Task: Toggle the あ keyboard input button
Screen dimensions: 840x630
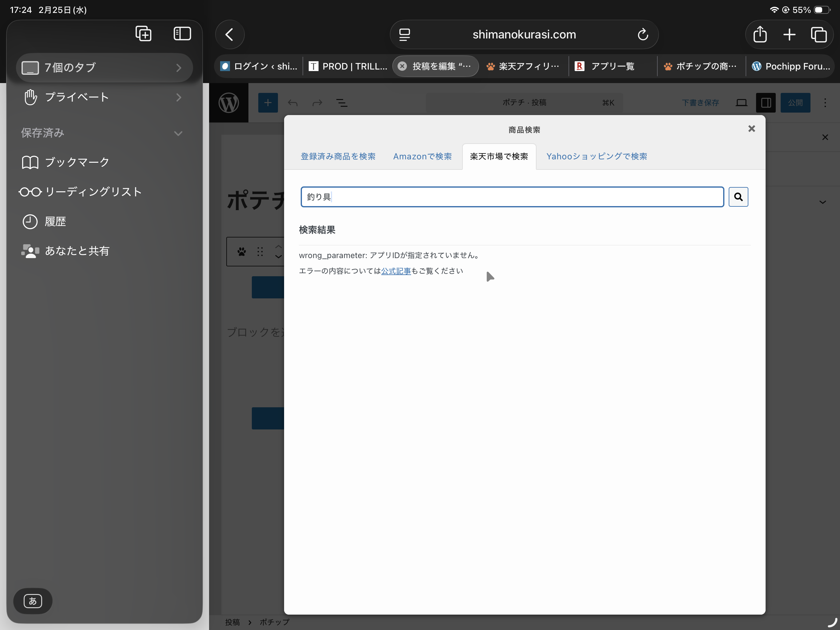Action: [33, 601]
